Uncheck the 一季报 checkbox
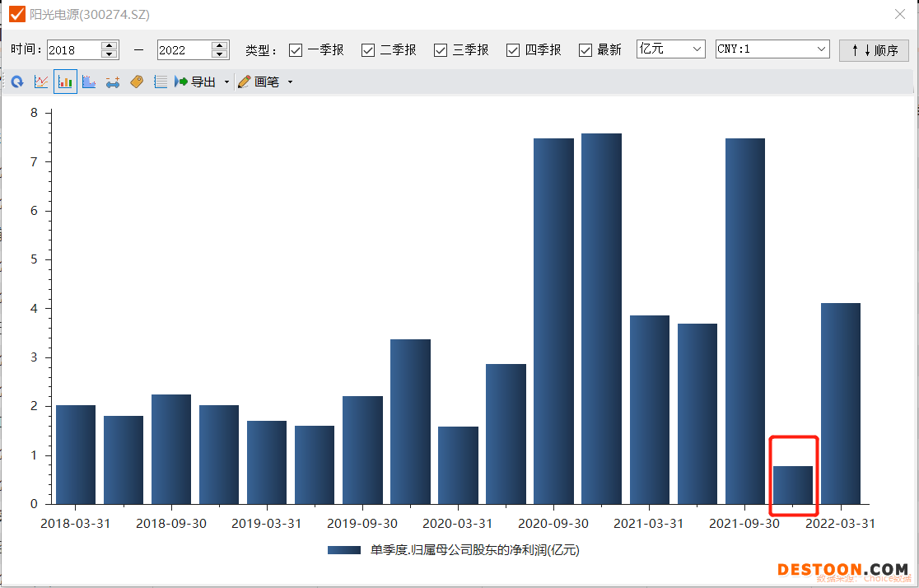Screen dimensions: 919x588 [x=296, y=50]
